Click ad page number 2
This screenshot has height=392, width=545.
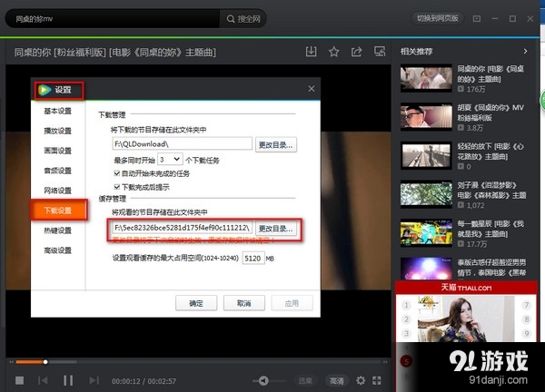pyautogui.click(x=406, y=319)
